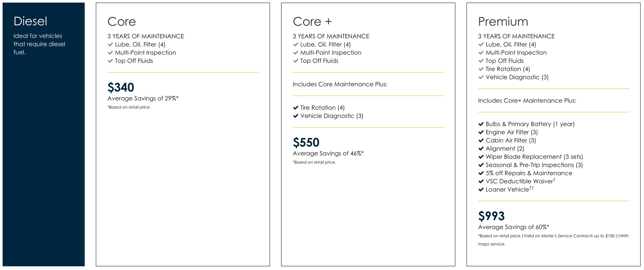Screen dimensions: 644x270
Task: Click dark checkmark beside Core+ Vehicle Diagnostic
Action: pos(296,116)
